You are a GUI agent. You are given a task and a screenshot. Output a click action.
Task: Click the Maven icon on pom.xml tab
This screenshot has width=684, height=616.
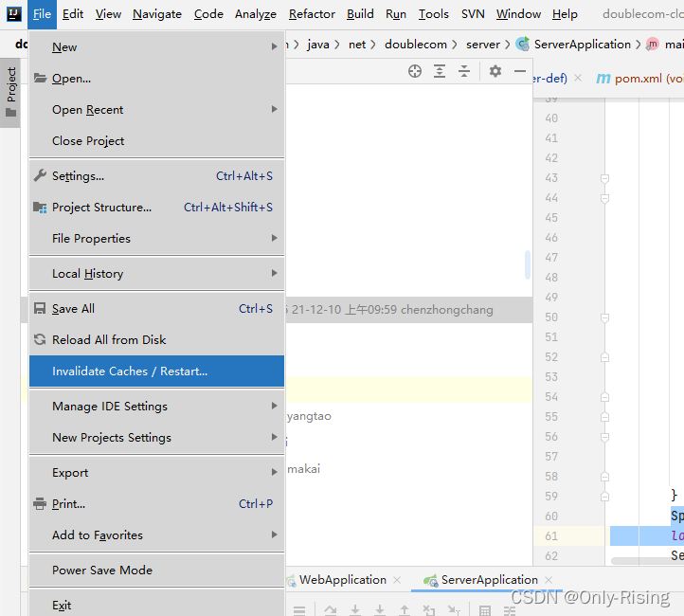603,79
